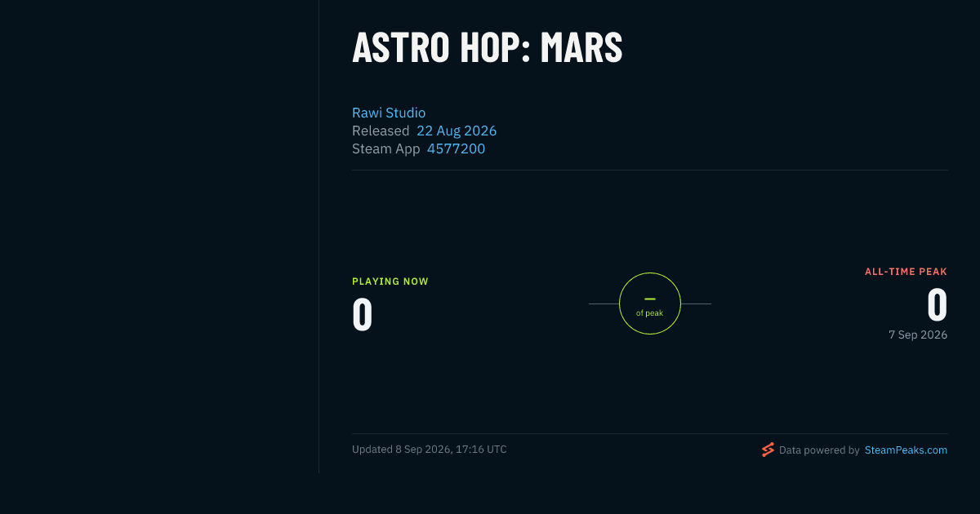The image size is (980, 514).
Task: Open Steam App ID 4577200 link
Action: point(456,148)
